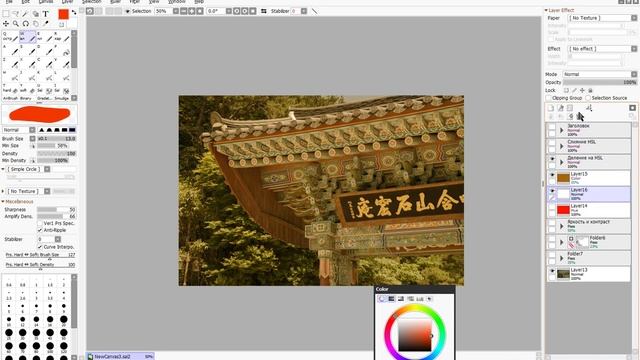Expand the Деление на HSL folder

[561, 162]
